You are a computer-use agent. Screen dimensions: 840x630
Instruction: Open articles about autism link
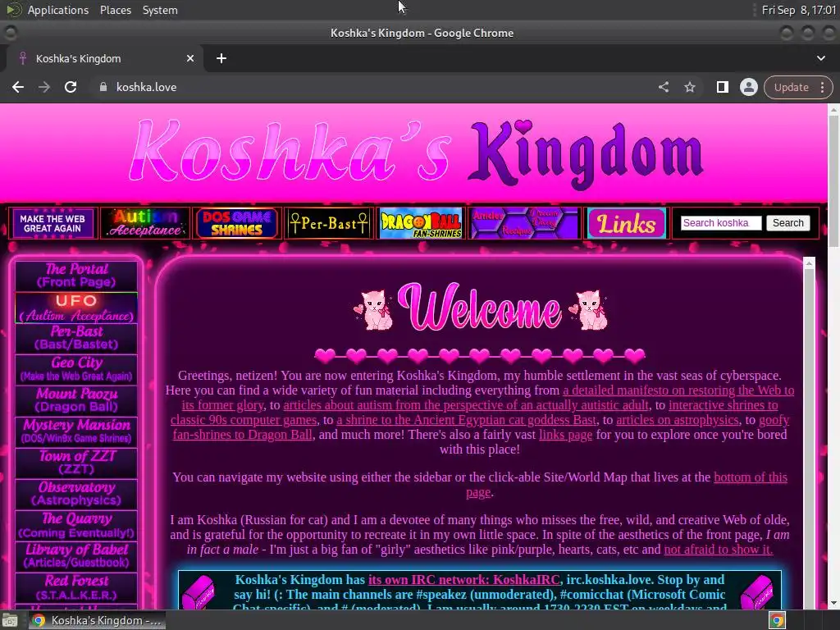[466, 405]
